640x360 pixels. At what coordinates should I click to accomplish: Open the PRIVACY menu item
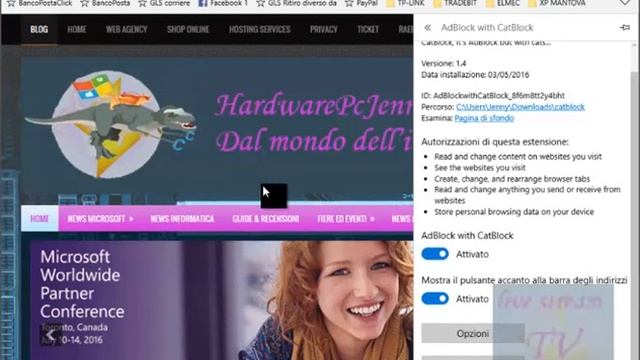pos(324,29)
